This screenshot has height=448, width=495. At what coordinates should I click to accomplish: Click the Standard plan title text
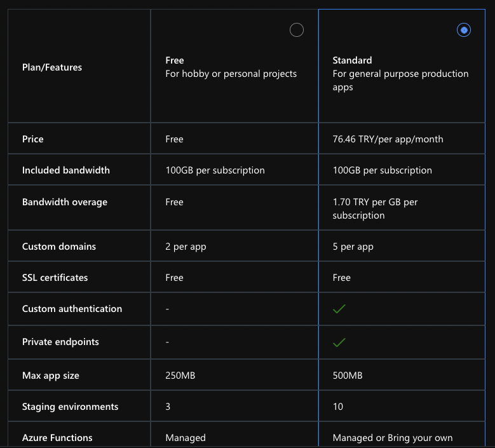tap(352, 60)
